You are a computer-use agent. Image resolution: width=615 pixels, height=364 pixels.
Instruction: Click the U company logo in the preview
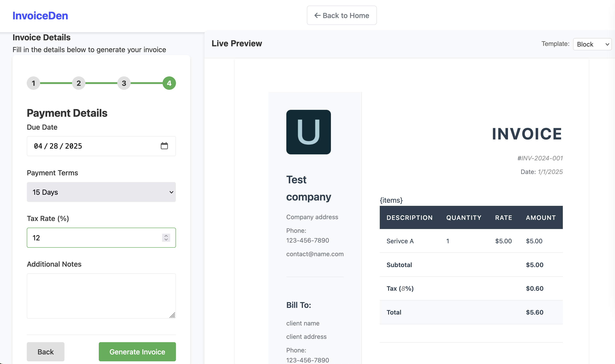click(x=308, y=132)
